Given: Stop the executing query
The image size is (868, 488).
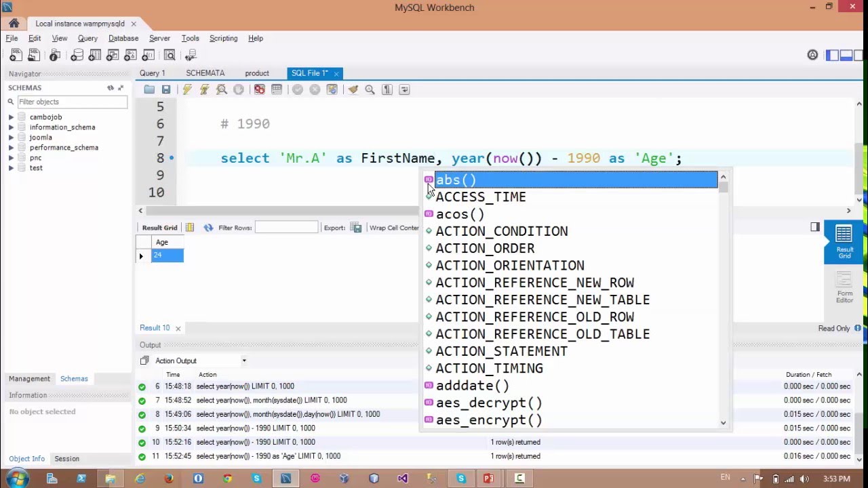Looking at the screenshot, I should (238, 89).
